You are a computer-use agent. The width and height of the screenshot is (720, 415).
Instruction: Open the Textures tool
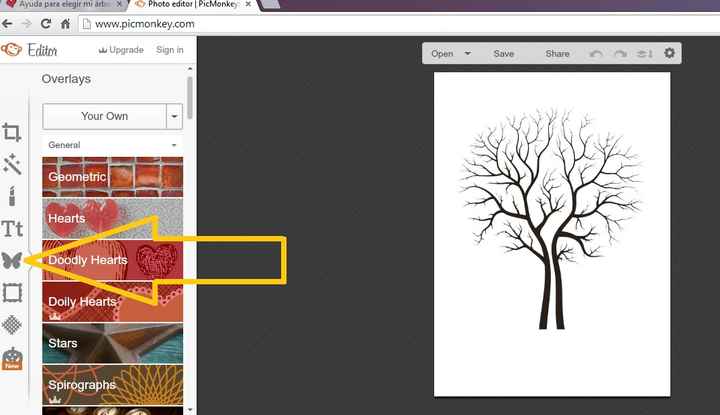coord(12,325)
